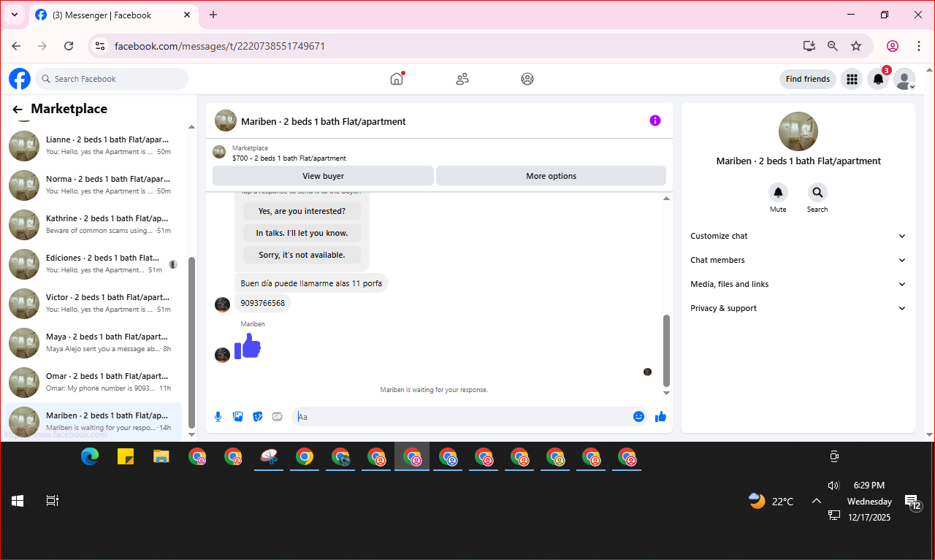Mute the conversation using the bell icon
This screenshot has height=560, width=935.
pos(778,193)
